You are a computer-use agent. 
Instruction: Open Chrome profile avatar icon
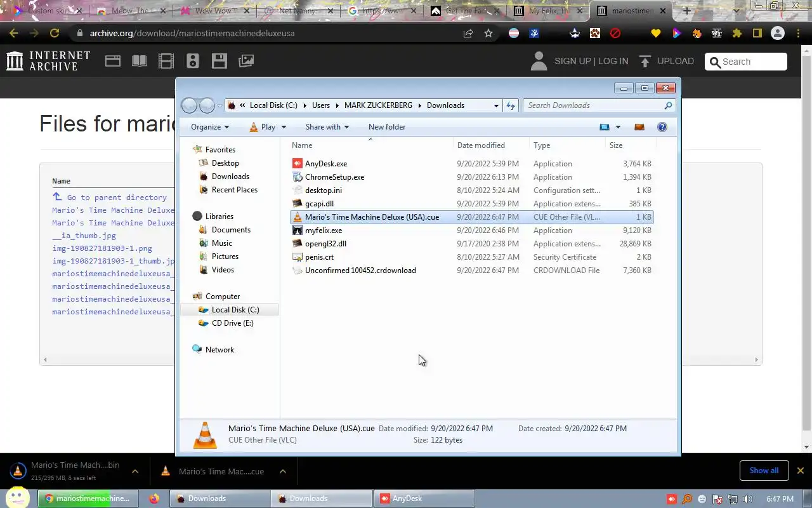[x=778, y=33]
